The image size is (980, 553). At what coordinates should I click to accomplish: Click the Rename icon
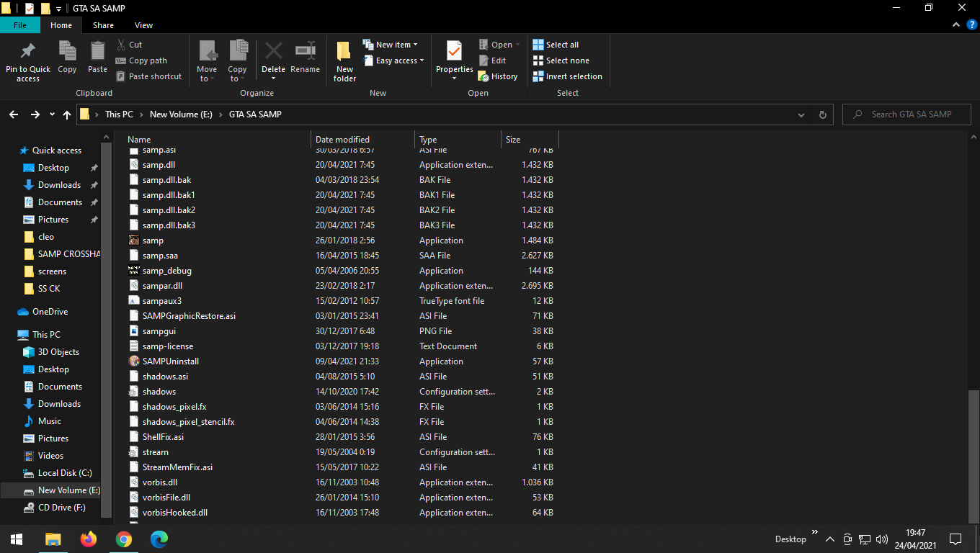306,51
